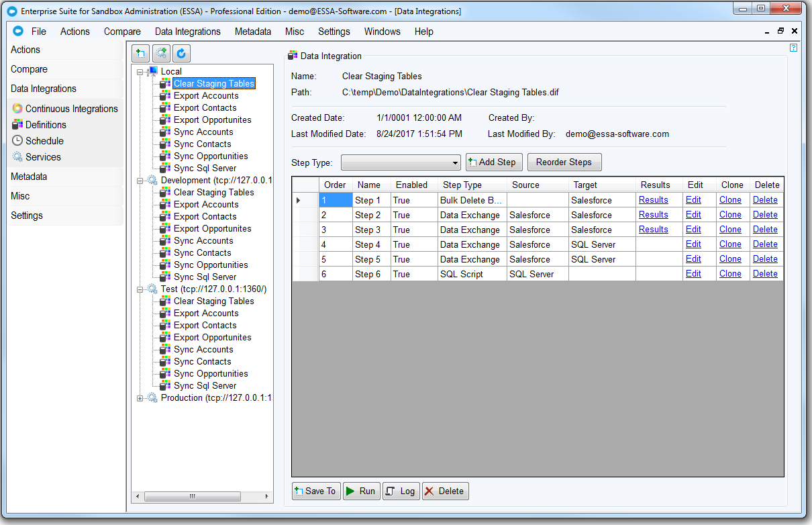812x525 pixels.
Task: Click the help question mark icon
Action: tap(793, 48)
